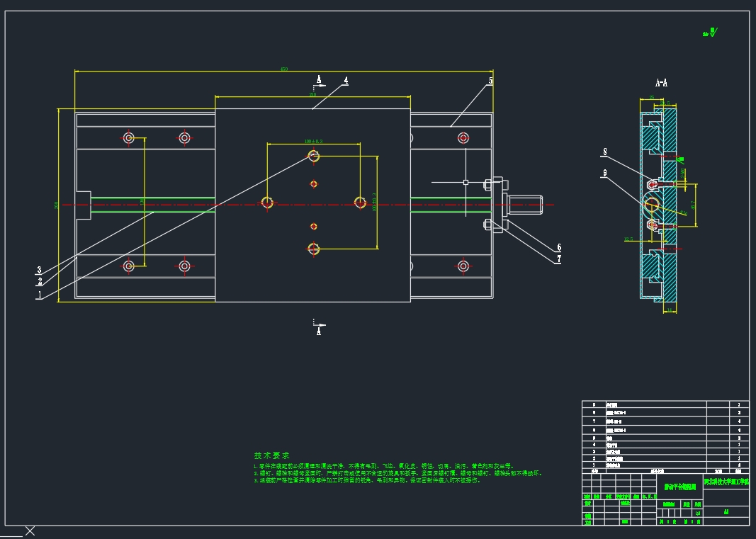The height and width of the screenshot is (539, 756).
Task: Select the 35 dimension atop the section view
Action: [x=652, y=97]
